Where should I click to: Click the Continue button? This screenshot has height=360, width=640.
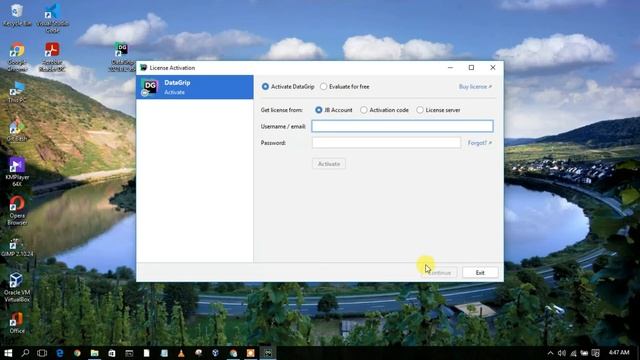[439, 273]
